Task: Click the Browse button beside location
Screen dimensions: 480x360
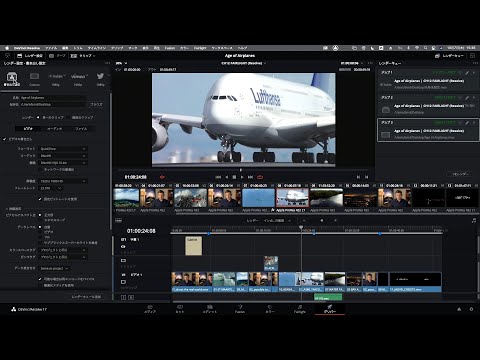Action: point(96,104)
